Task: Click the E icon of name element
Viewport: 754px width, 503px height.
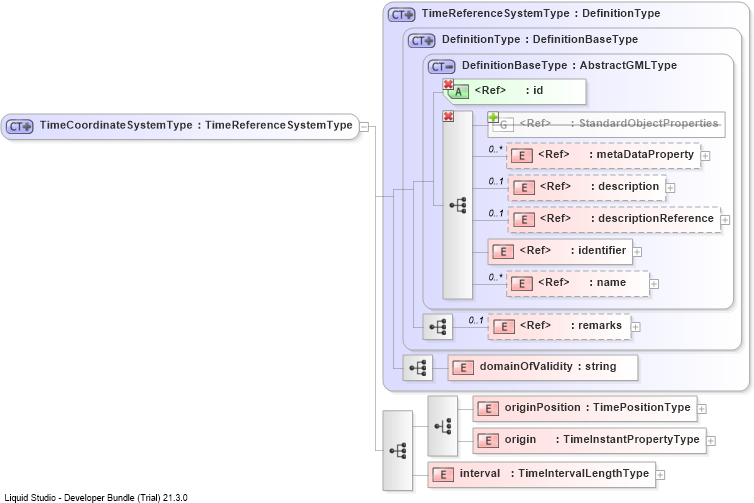Action: click(x=522, y=284)
